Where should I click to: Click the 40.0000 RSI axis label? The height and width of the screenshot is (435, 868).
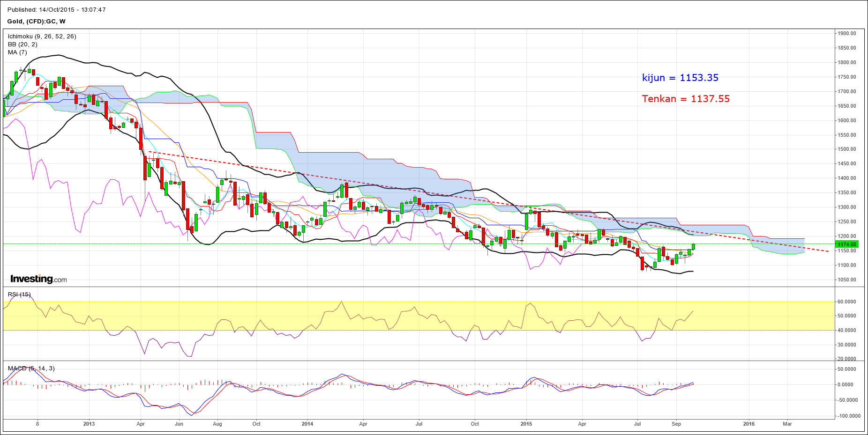(847, 330)
